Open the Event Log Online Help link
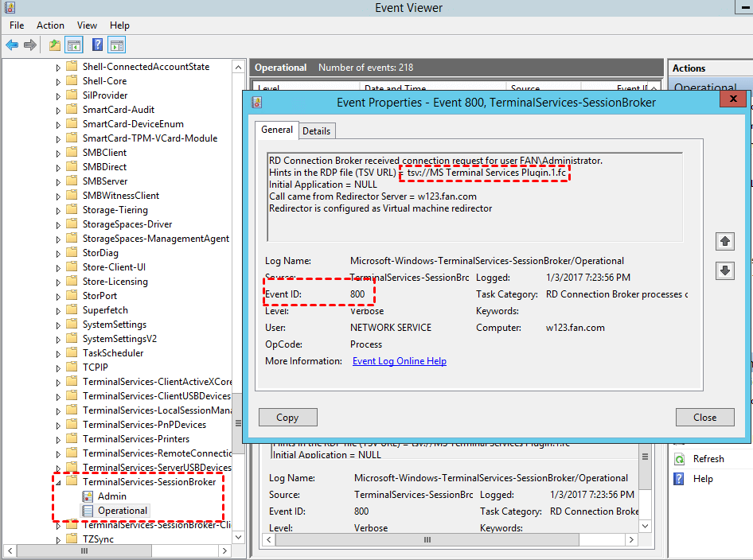 (399, 361)
